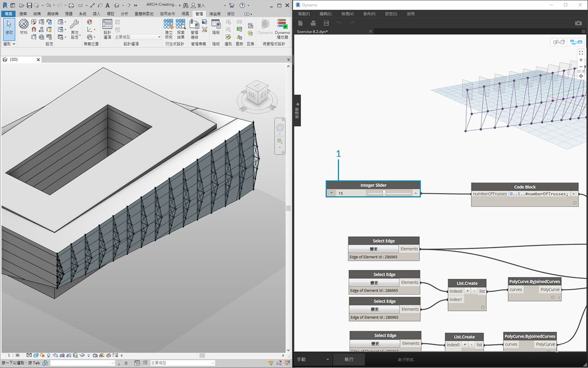Click the binoculars search icon in Revit title bar

click(186, 5)
